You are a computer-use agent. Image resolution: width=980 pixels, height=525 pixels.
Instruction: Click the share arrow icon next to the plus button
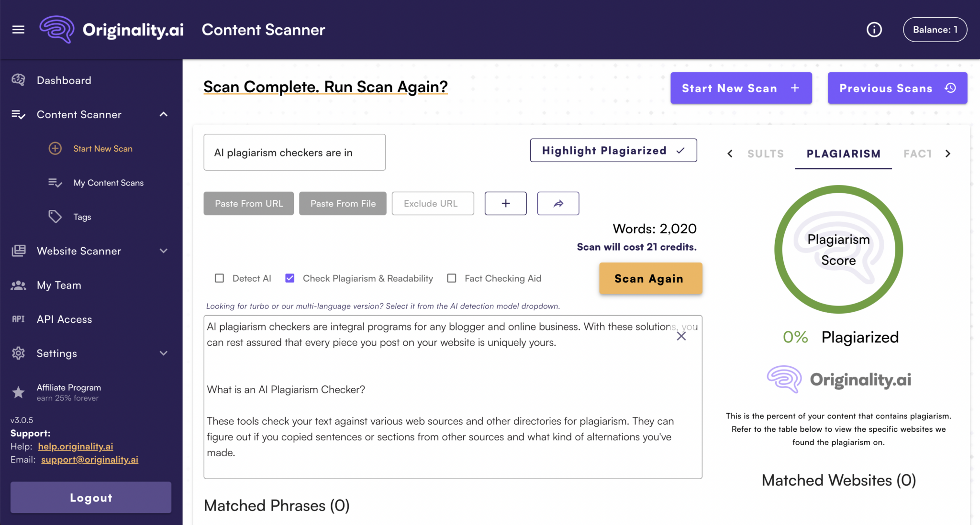558,203
